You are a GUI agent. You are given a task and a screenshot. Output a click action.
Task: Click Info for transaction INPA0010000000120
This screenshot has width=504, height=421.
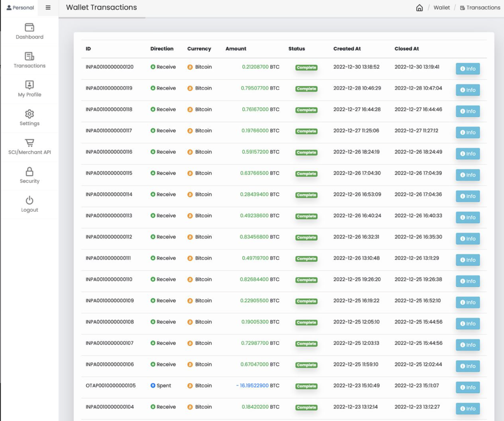(x=468, y=69)
